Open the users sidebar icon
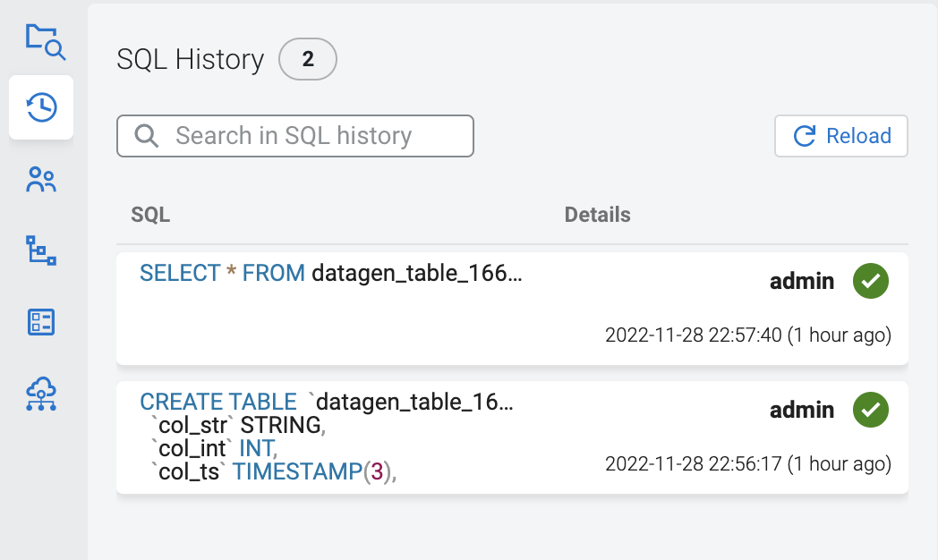Image resolution: width=938 pixels, height=560 pixels. [x=41, y=180]
